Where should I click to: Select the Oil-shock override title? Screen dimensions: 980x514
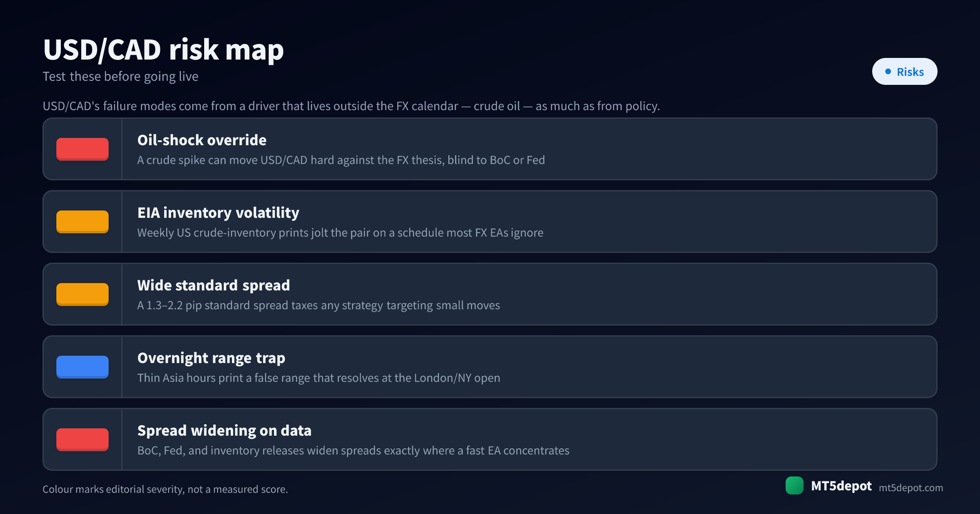coord(202,140)
